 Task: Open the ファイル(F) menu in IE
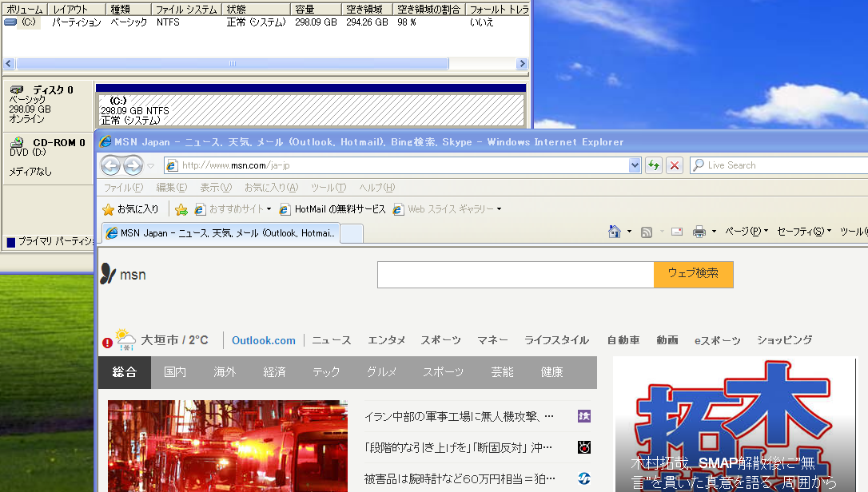(123, 188)
